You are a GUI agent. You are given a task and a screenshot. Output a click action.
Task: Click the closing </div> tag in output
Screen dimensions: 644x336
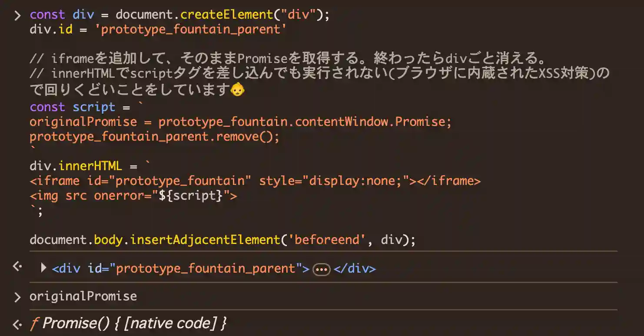[x=355, y=268]
